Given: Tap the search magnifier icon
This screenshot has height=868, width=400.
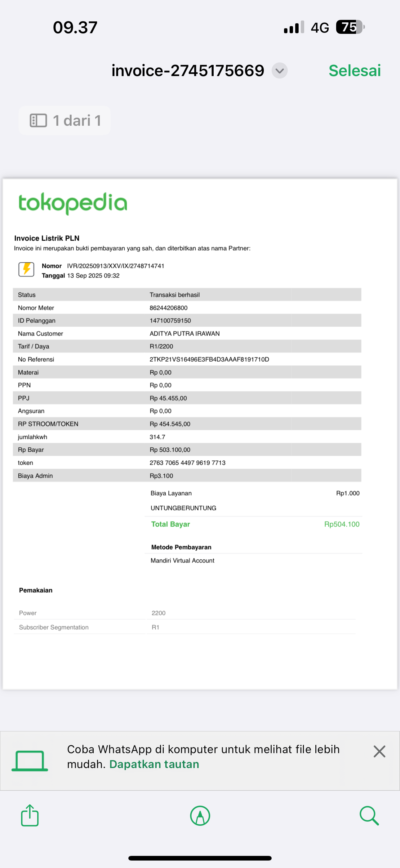Looking at the screenshot, I should [369, 816].
